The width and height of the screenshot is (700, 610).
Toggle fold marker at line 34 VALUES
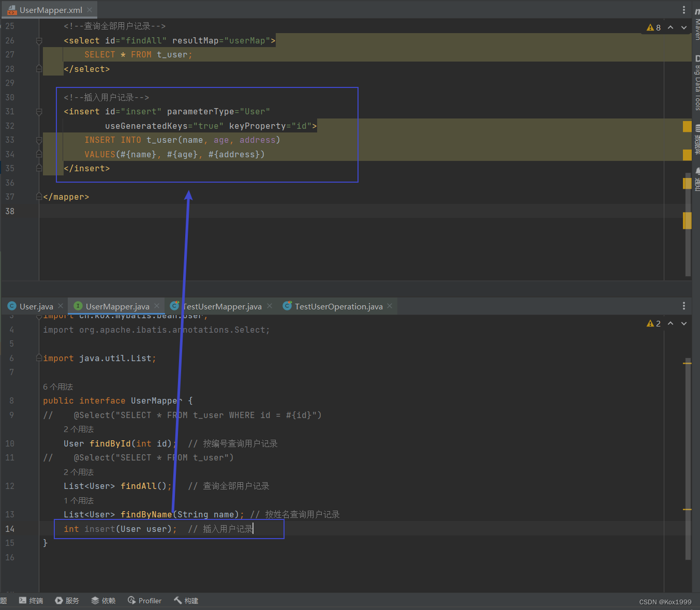coord(39,154)
